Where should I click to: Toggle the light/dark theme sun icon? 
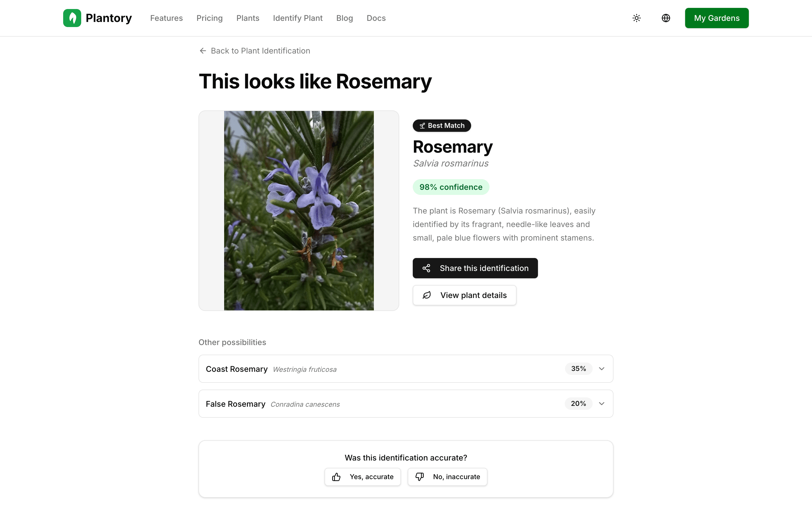click(x=637, y=18)
